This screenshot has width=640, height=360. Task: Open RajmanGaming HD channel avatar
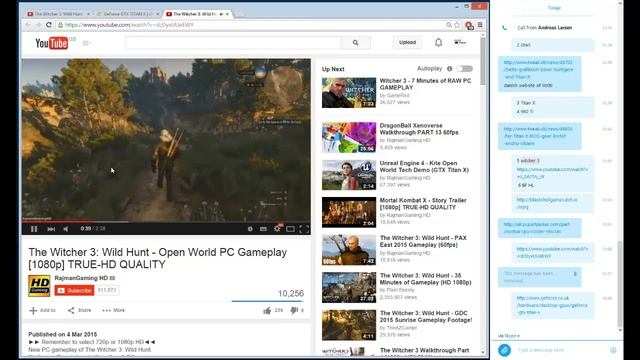[39, 285]
